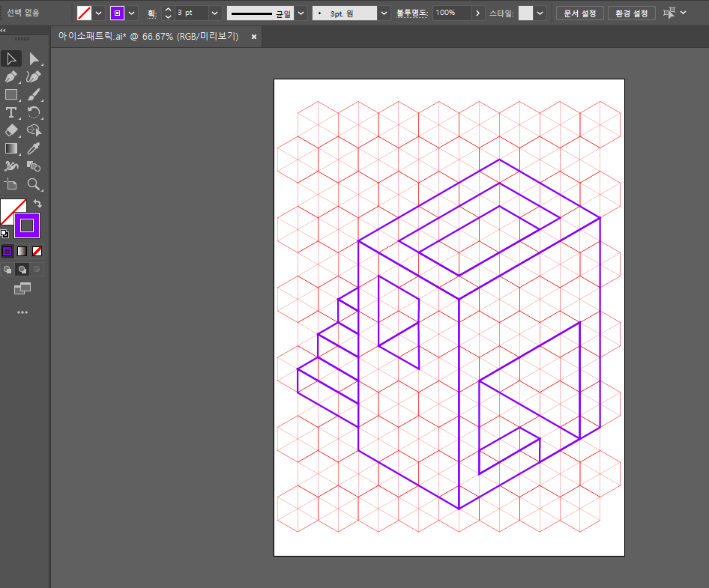Viewport: 709px width, 588px height.
Task: Open Edit Toolbar three-dots button
Action: (x=22, y=312)
